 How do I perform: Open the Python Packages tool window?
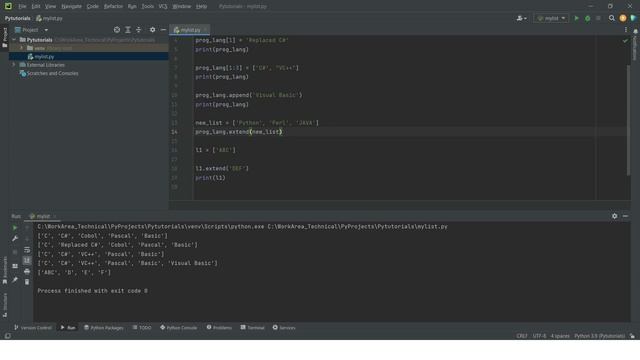104,328
